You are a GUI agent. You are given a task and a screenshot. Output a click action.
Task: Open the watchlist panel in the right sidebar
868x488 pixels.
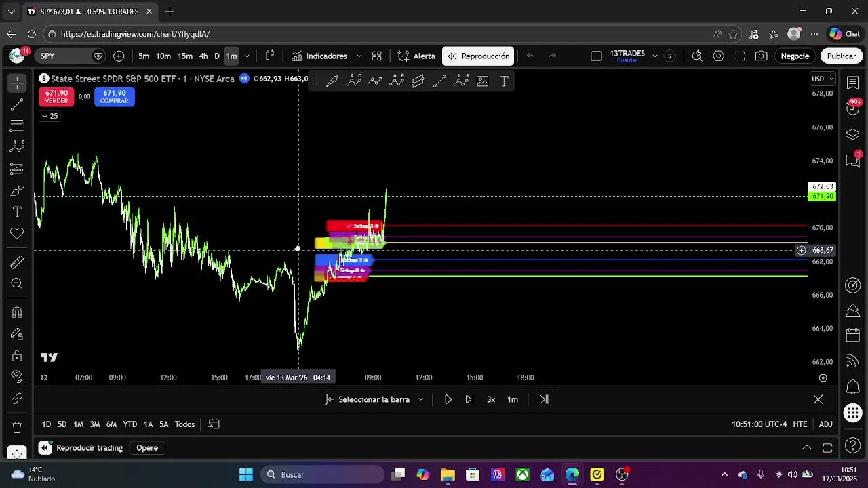[853, 83]
